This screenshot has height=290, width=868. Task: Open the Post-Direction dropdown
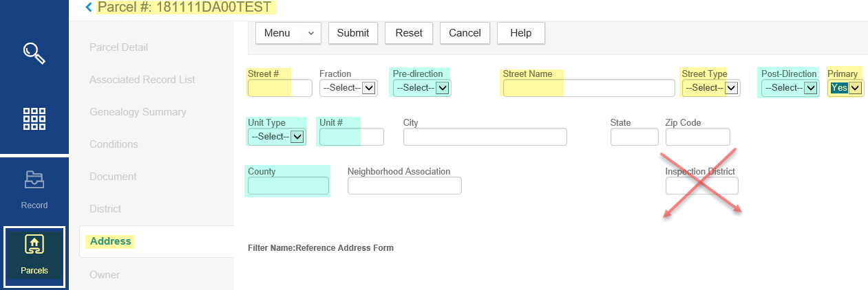click(790, 88)
